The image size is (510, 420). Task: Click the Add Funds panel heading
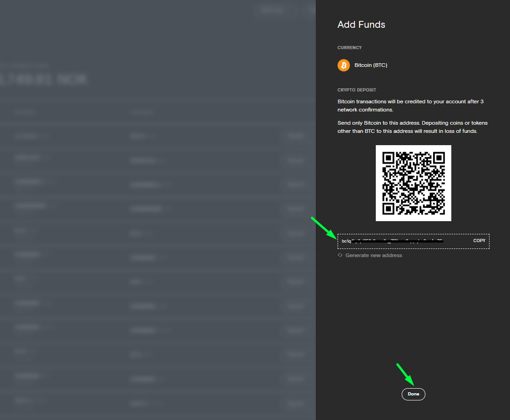pos(361,25)
